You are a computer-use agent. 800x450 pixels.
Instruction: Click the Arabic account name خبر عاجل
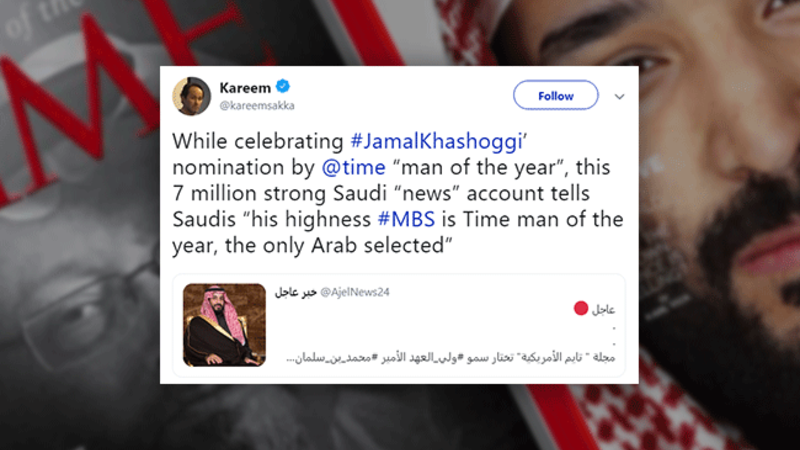point(295,292)
